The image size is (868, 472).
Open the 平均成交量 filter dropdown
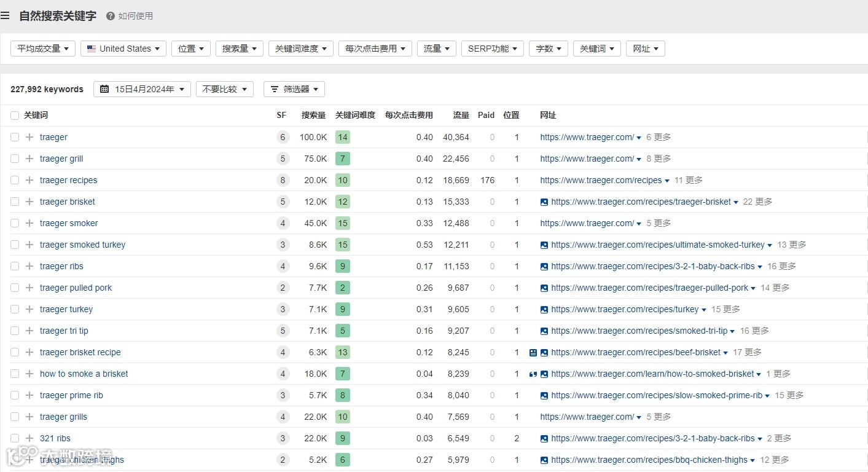[43, 49]
